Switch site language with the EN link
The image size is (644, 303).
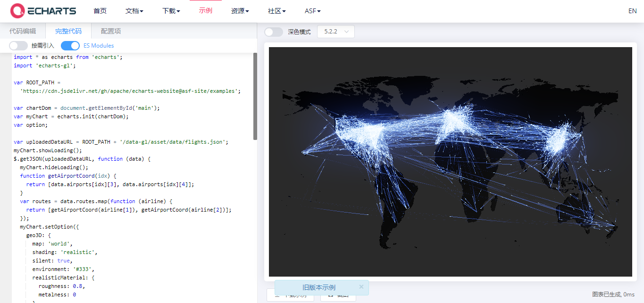pos(632,10)
